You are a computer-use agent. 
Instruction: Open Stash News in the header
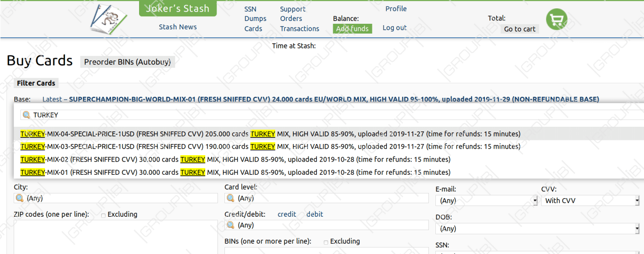coord(178,27)
